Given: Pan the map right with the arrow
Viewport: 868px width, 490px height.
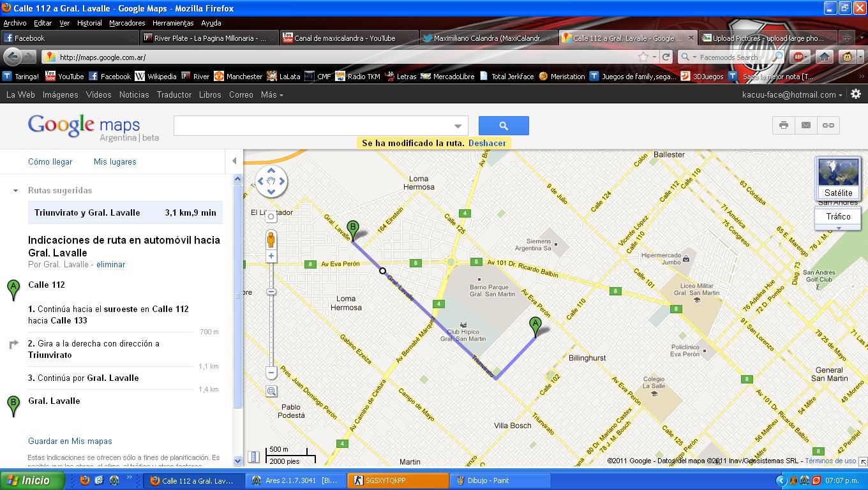Looking at the screenshot, I should pos(282,182).
